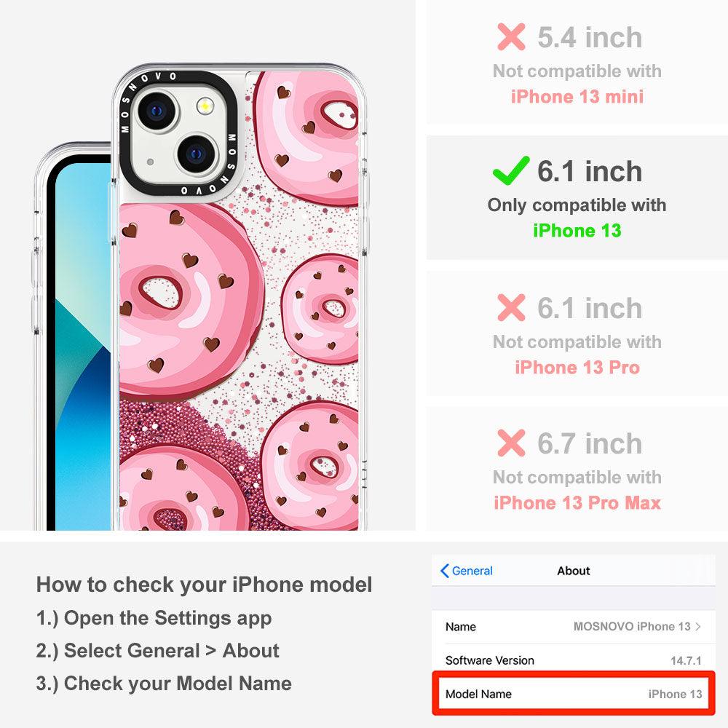This screenshot has width=728, height=728.
Task: Click the green iPhone 13 text
Action: coord(577,230)
